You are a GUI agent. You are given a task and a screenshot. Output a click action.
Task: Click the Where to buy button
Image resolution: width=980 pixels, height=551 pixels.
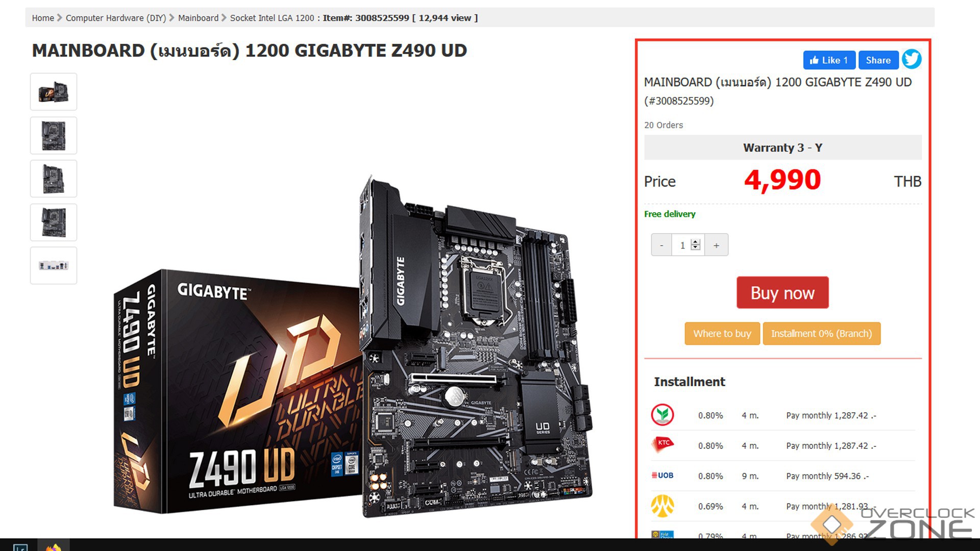[x=722, y=334]
